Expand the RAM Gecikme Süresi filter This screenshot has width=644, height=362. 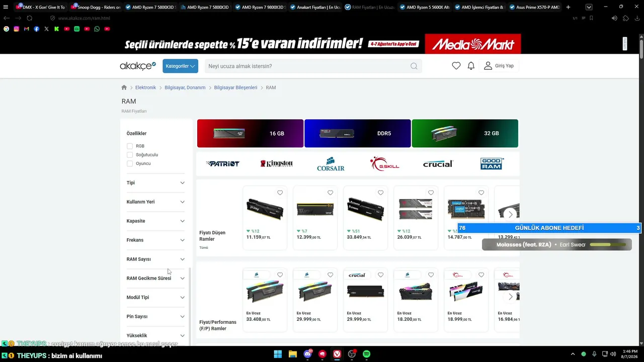(x=155, y=278)
